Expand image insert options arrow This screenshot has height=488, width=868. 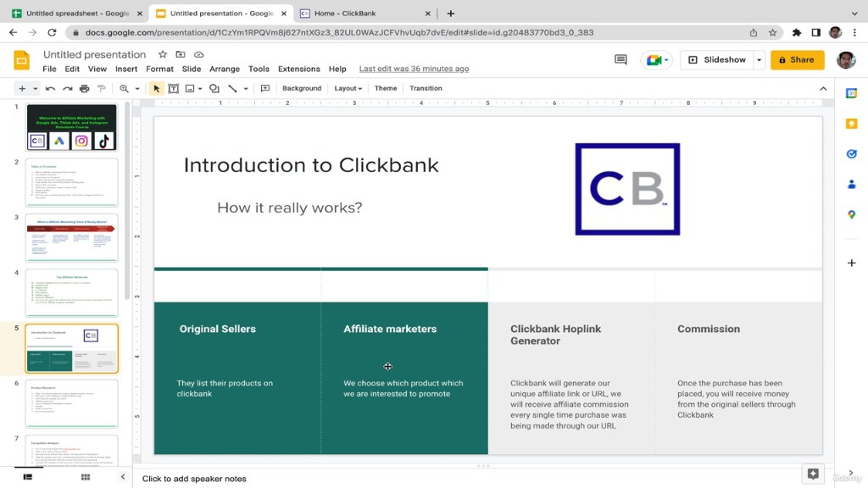(200, 88)
